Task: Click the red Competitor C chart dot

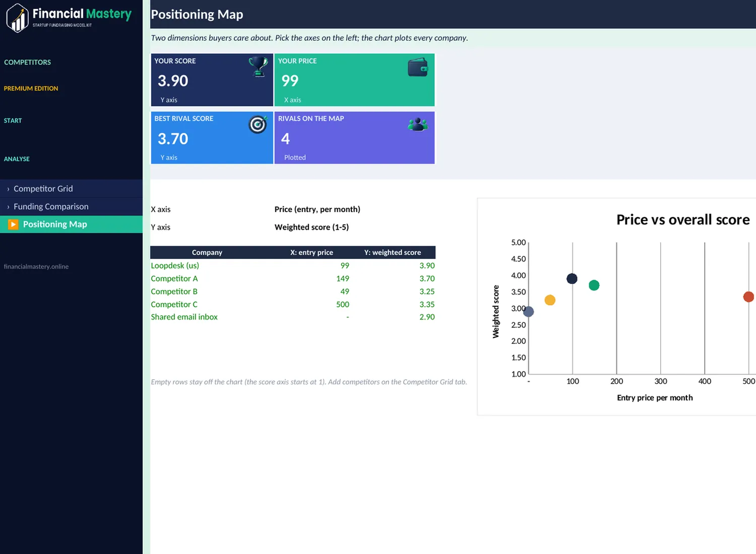Action: (748, 297)
